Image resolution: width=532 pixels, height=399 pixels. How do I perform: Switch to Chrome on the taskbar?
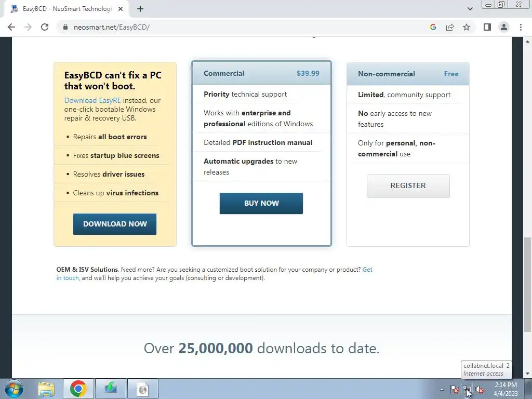(78, 389)
